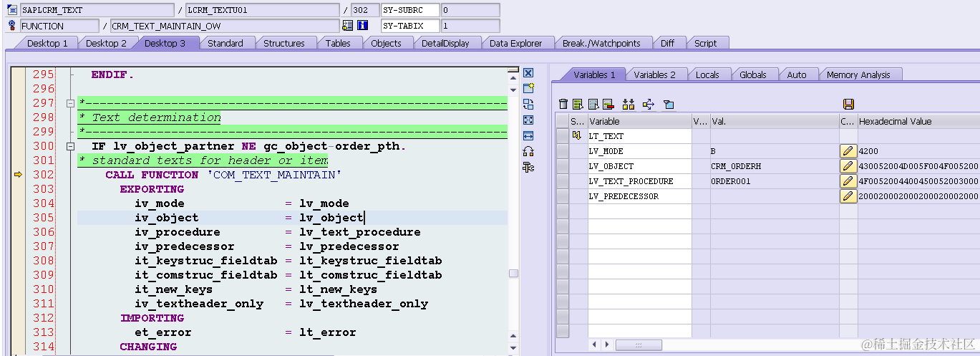Viewport: 980px width, 356px height.
Task: Switch to the Auto tab
Action: click(x=797, y=75)
